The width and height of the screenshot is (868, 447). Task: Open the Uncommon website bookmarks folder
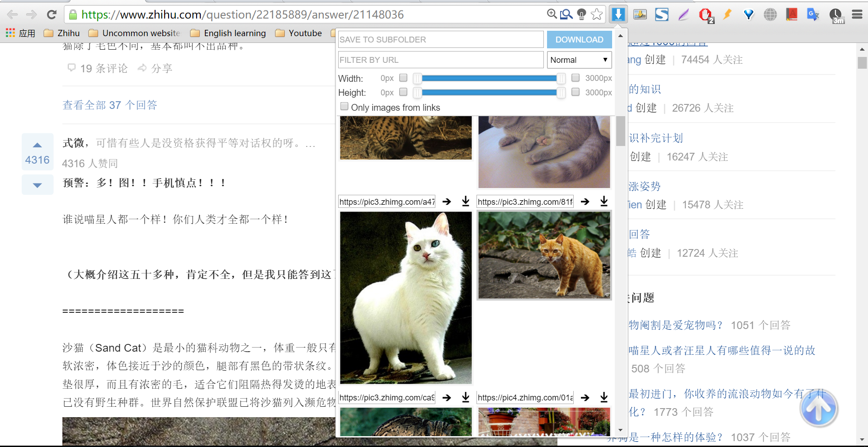[135, 33]
